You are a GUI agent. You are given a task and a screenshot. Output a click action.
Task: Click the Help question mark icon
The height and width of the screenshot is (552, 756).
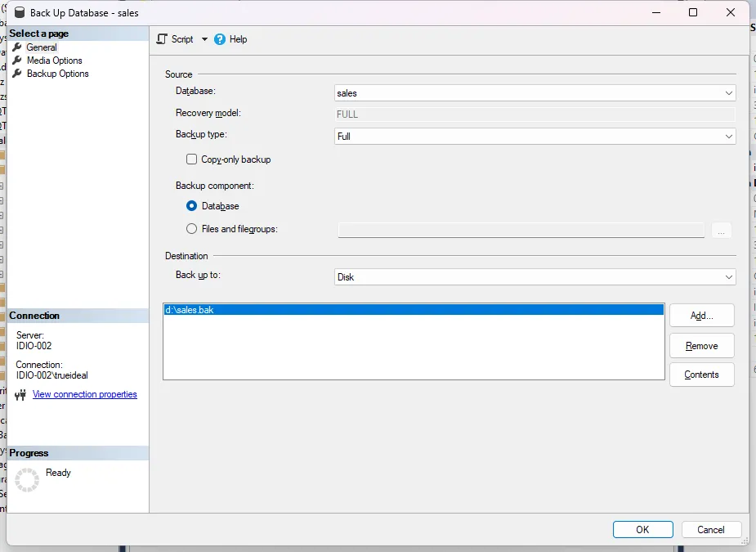click(220, 39)
